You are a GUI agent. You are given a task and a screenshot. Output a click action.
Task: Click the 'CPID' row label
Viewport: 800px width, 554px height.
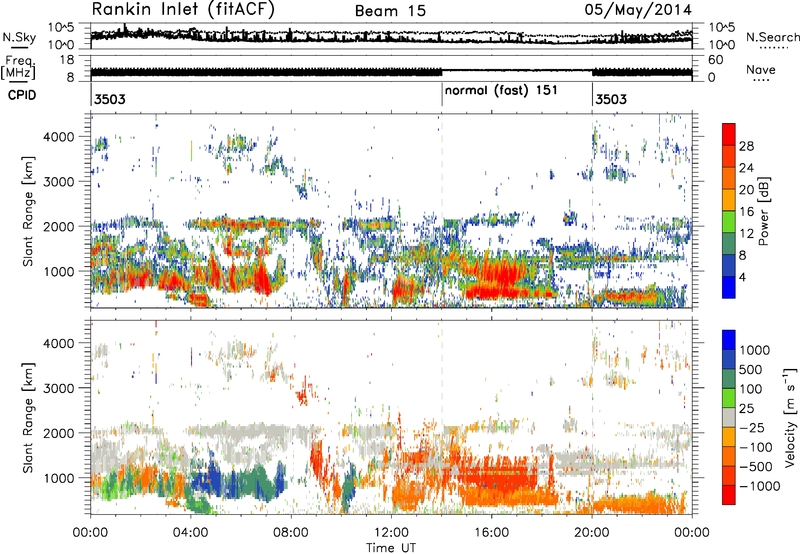point(22,95)
